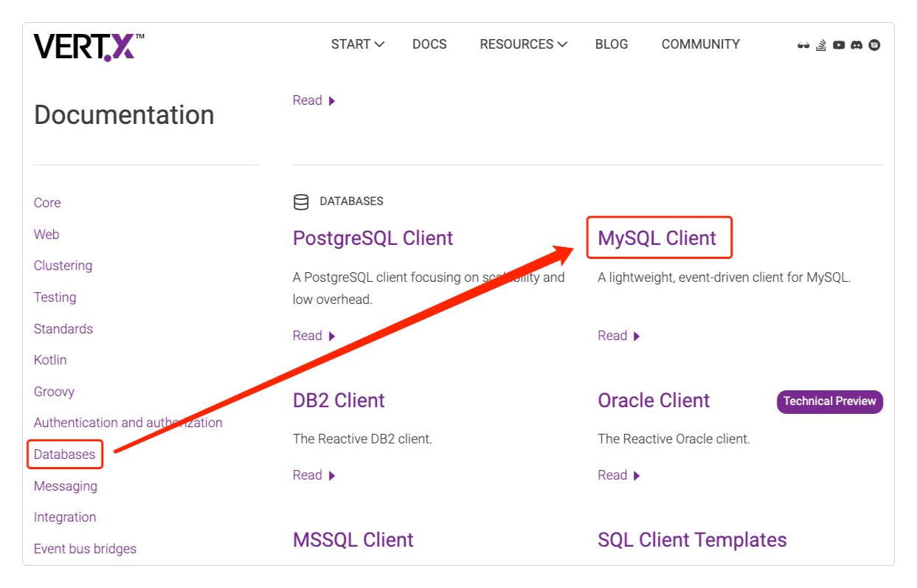917x588 pixels.
Task: Open the COMMUNITY menu item
Action: tap(700, 44)
